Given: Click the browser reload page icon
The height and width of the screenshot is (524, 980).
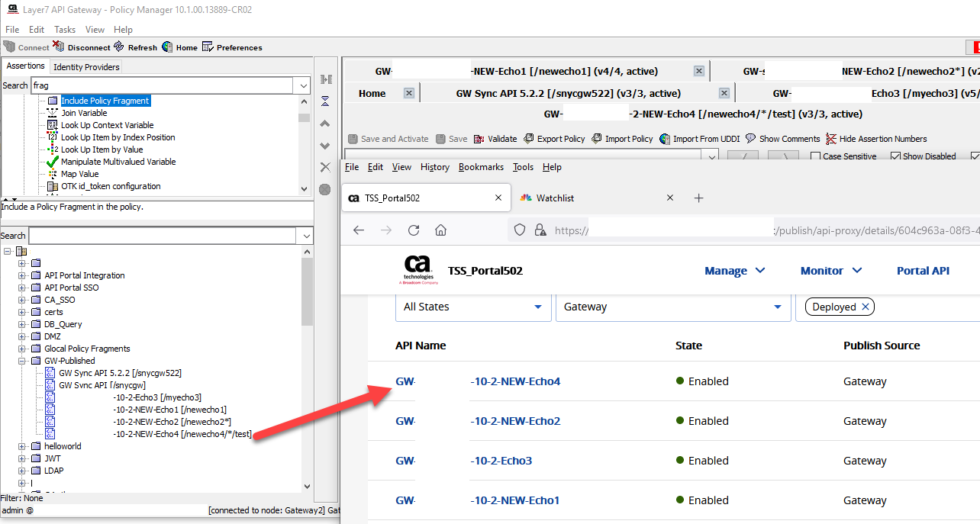Looking at the screenshot, I should pyautogui.click(x=414, y=230).
